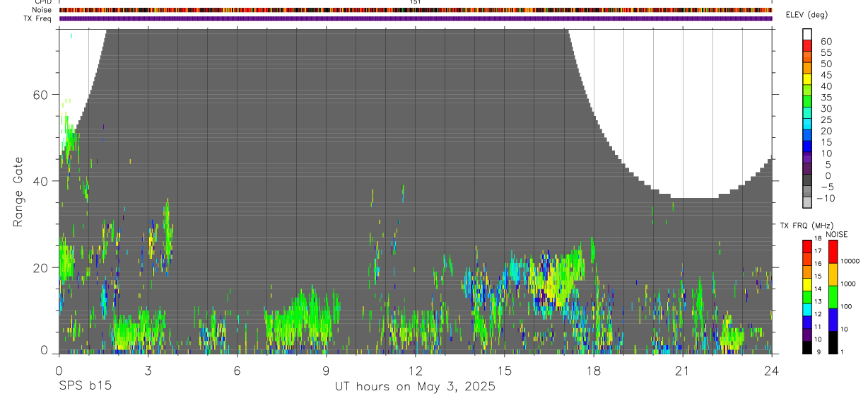Click the "Noise" row label at top left
The image size is (868, 401).
(41, 11)
